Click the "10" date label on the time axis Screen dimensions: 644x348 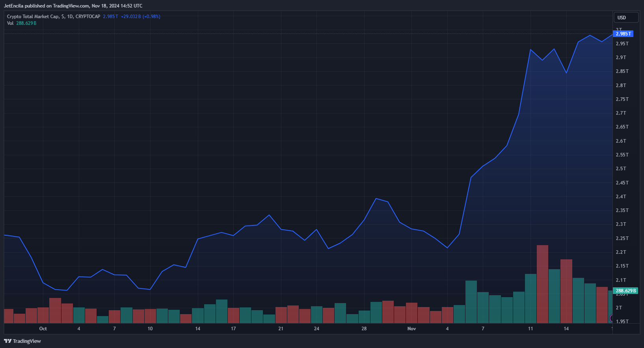150,329
